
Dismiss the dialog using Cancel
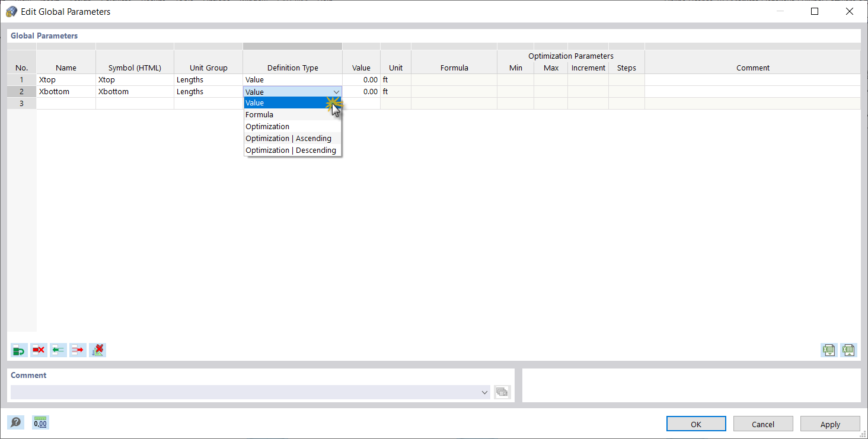[763, 423]
